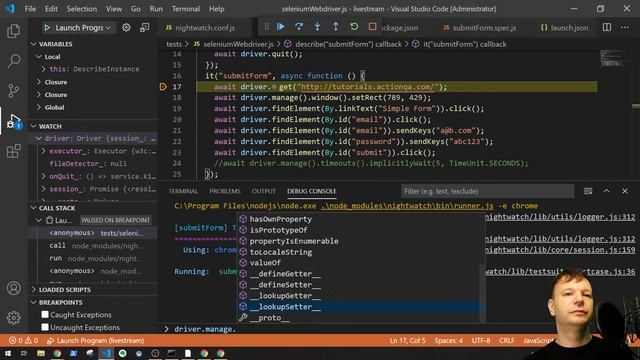Click errors and warnings status indicator
Screen dimensions: 640x360
pos(24,340)
